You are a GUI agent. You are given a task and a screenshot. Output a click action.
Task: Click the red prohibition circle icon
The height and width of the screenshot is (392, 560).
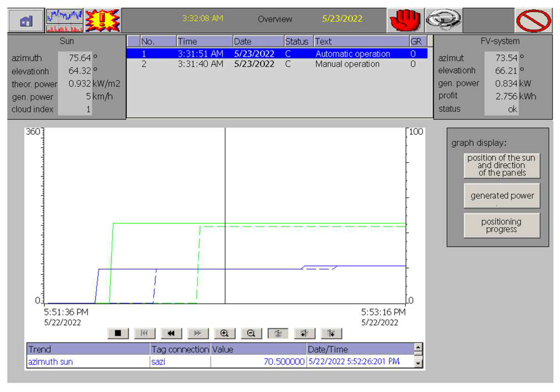click(533, 20)
